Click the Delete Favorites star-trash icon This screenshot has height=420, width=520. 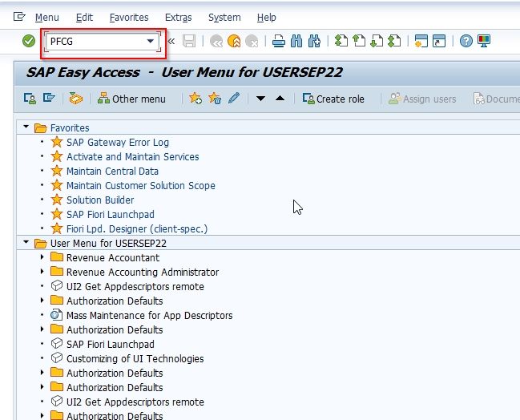215,99
